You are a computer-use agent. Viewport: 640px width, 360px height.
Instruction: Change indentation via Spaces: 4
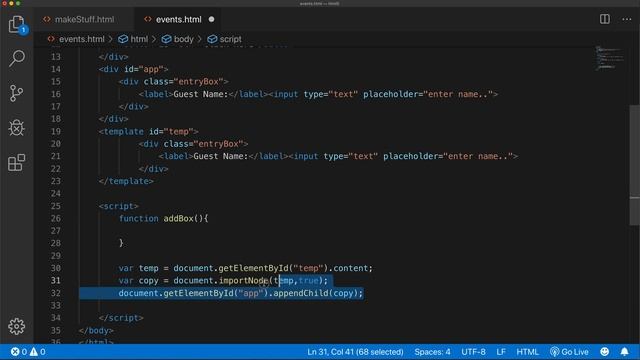[x=432, y=351]
